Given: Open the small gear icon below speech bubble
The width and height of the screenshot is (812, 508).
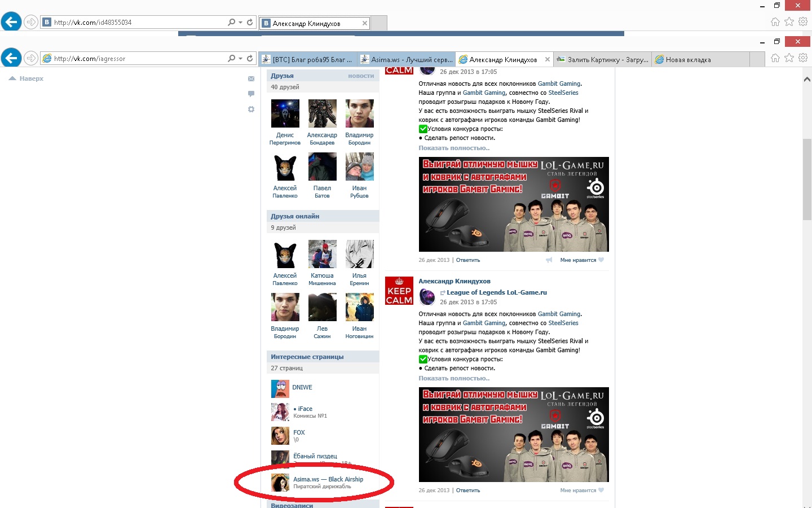Looking at the screenshot, I should 251,109.
